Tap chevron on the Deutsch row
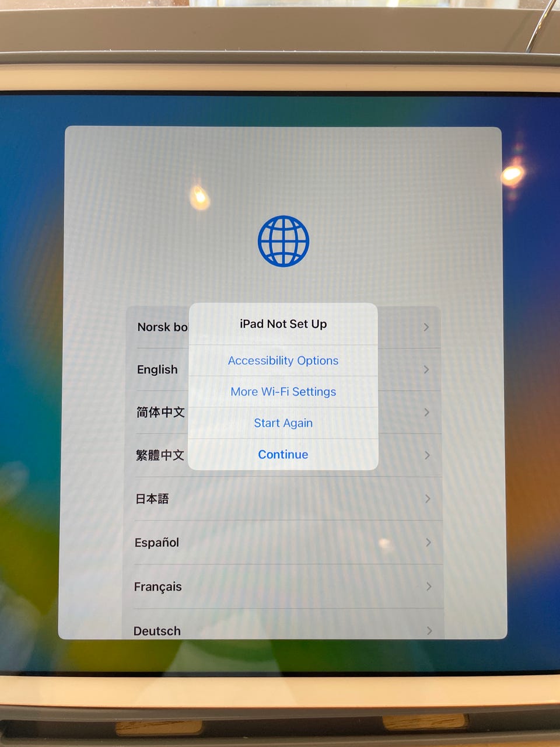Viewport: 560px width, 747px height. coord(429,630)
